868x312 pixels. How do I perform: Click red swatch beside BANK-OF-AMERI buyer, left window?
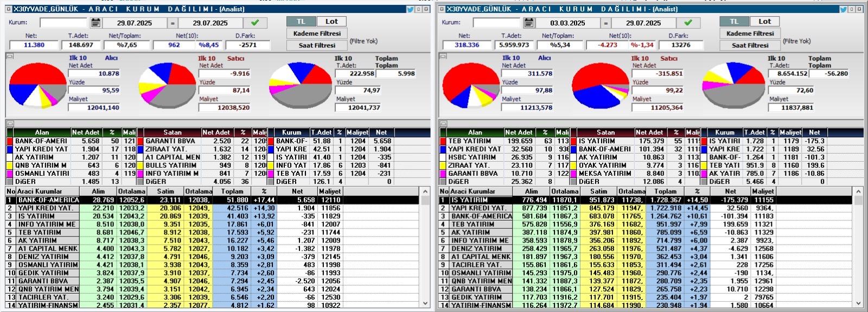click(9, 141)
